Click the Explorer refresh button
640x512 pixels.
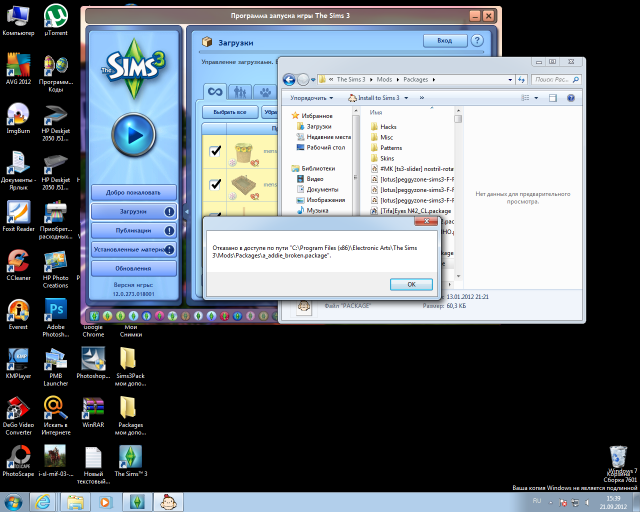coord(521,80)
